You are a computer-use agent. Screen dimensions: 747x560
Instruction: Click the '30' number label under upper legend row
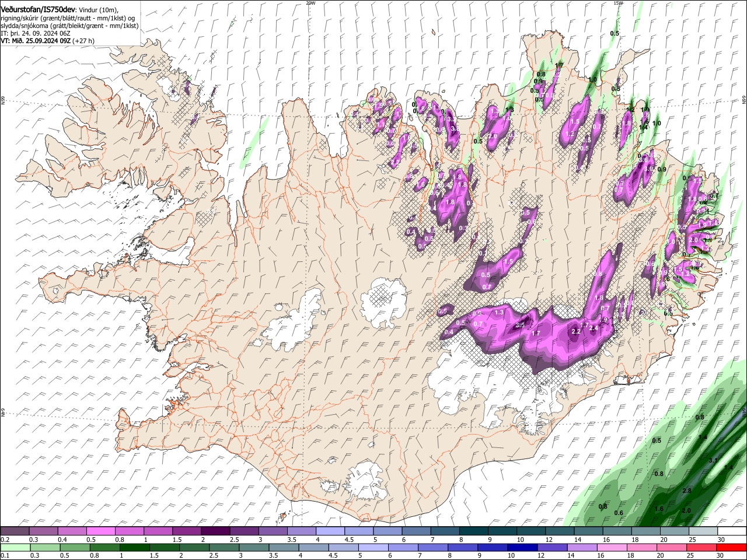coord(721,540)
